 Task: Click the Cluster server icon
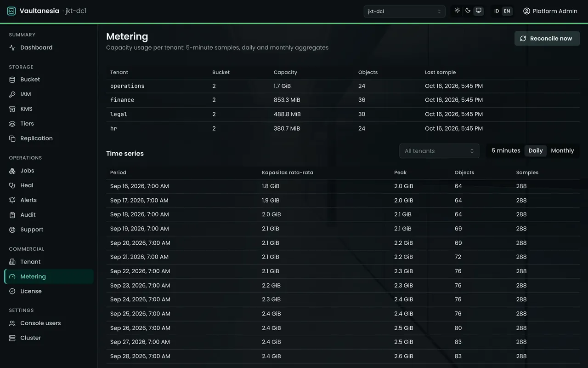[x=12, y=338]
